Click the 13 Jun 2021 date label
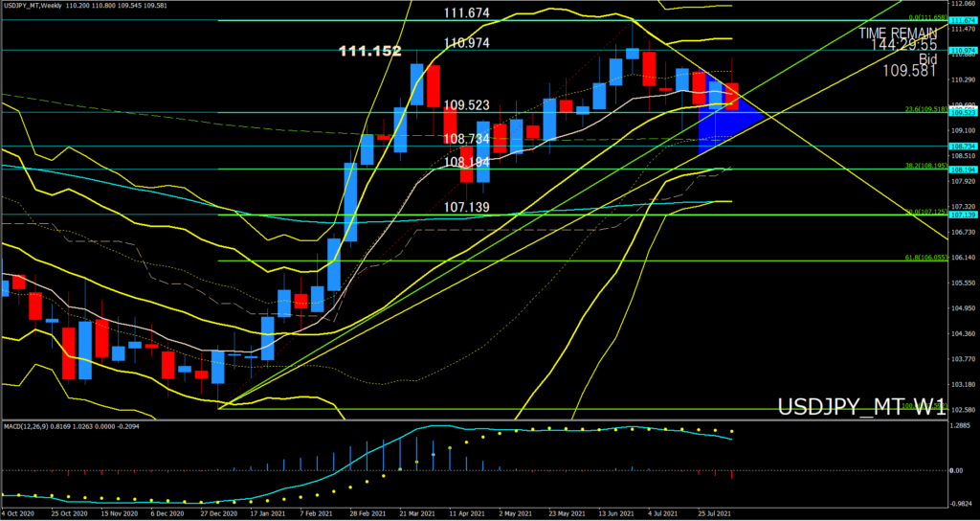Image resolution: width=980 pixels, height=521 pixels. pyautogui.click(x=615, y=513)
